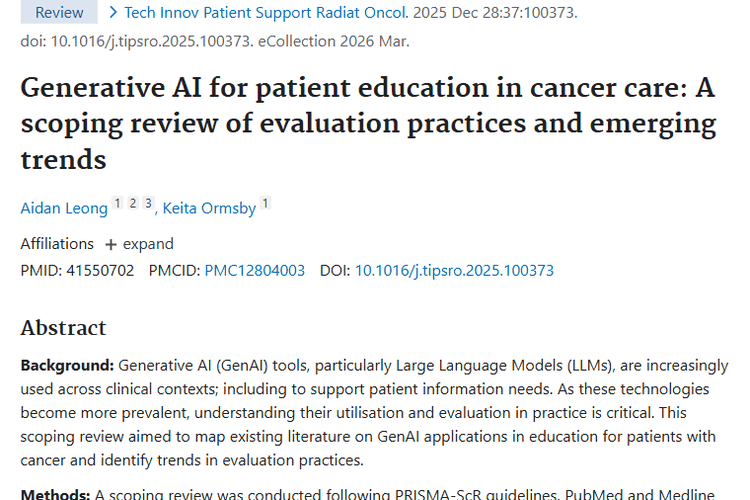Click affiliation superscript 1 after Keita Ormsby

click(x=265, y=204)
